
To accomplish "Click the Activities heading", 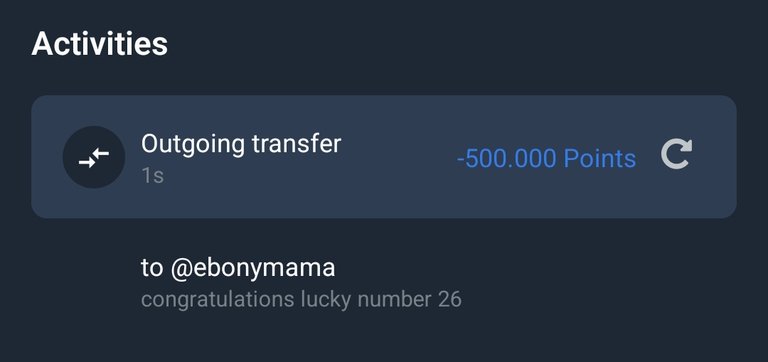I will 99,44.
